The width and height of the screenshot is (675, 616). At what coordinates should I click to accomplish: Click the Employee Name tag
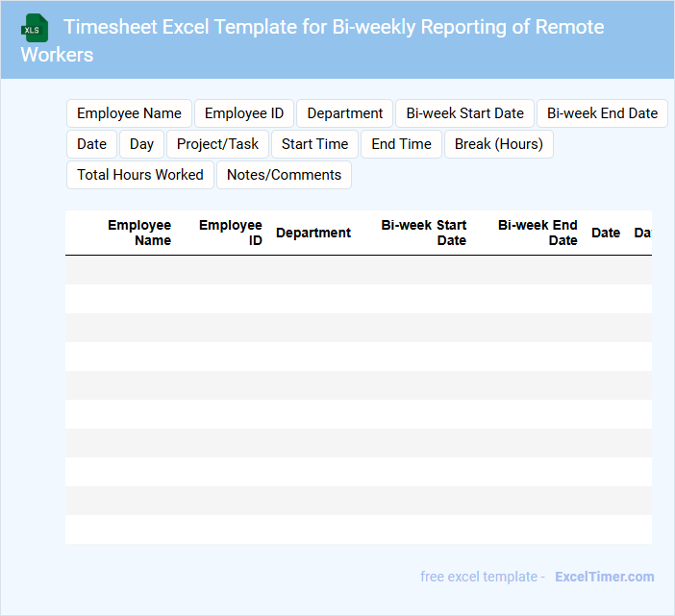[129, 113]
